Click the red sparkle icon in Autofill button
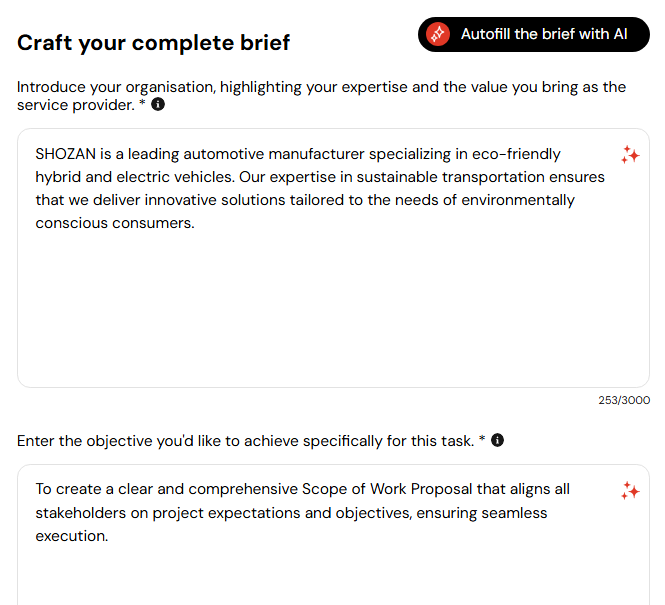This screenshot has height=605, width=665. (438, 34)
